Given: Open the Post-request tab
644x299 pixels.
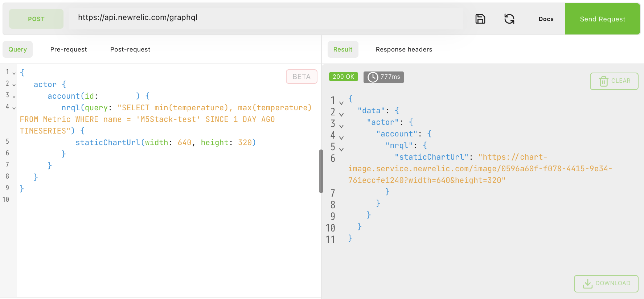Looking at the screenshot, I should (130, 49).
